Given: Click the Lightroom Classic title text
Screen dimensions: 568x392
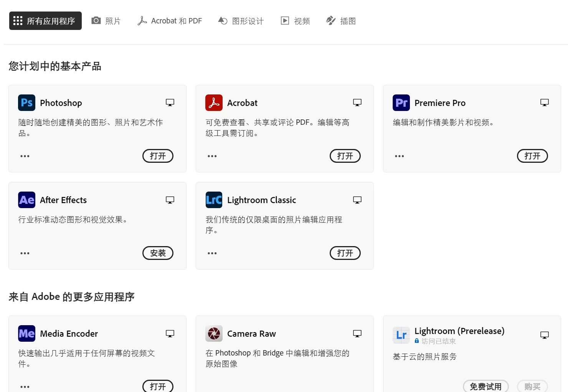Looking at the screenshot, I should (262, 200).
